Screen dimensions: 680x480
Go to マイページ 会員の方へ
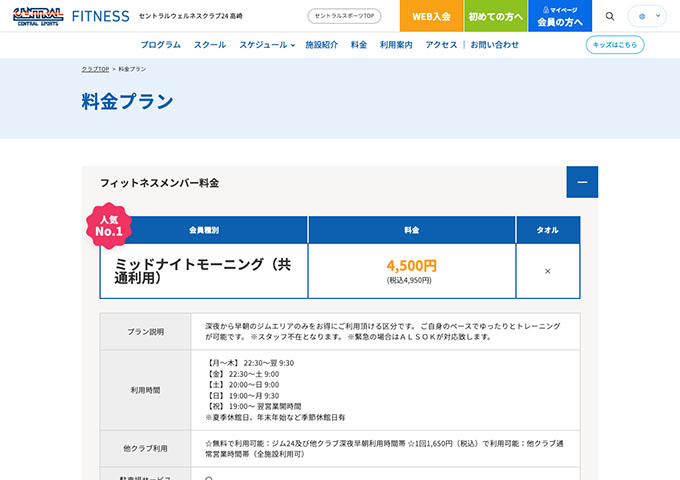(557, 16)
